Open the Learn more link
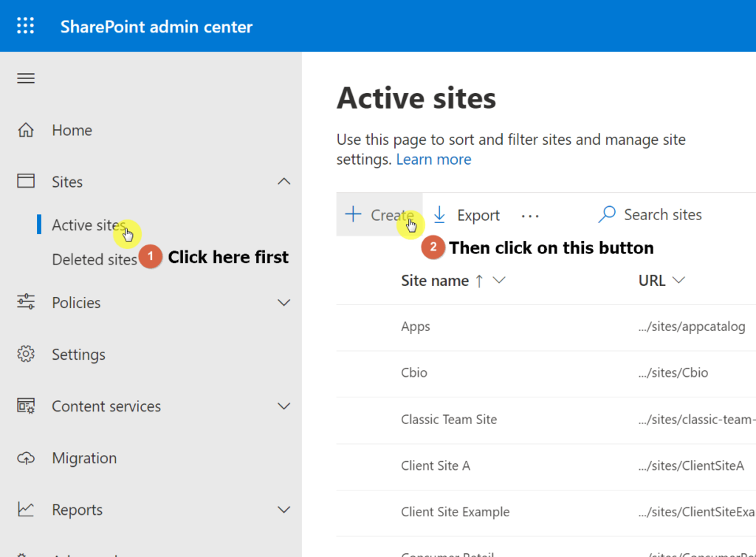The image size is (756, 557). [433, 160]
